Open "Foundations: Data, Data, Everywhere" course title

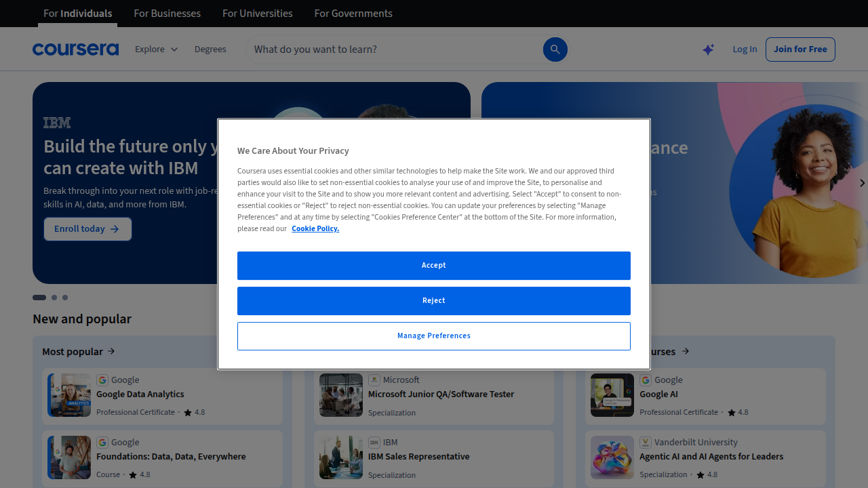coord(171,457)
